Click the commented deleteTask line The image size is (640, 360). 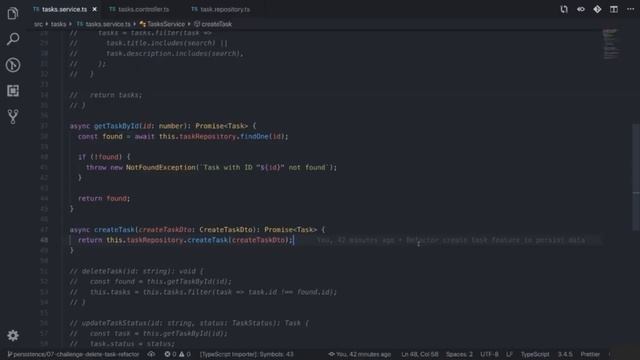pyautogui.click(x=136, y=271)
